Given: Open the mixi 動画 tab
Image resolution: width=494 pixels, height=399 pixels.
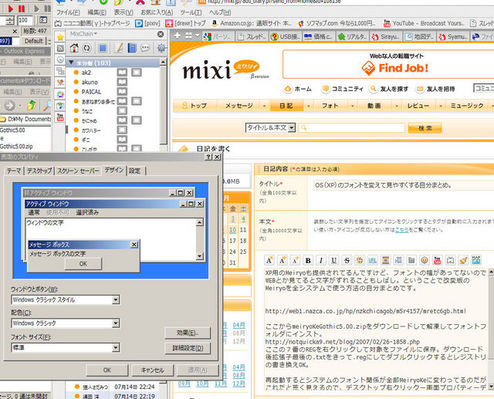Looking at the screenshot, I should [x=374, y=106].
